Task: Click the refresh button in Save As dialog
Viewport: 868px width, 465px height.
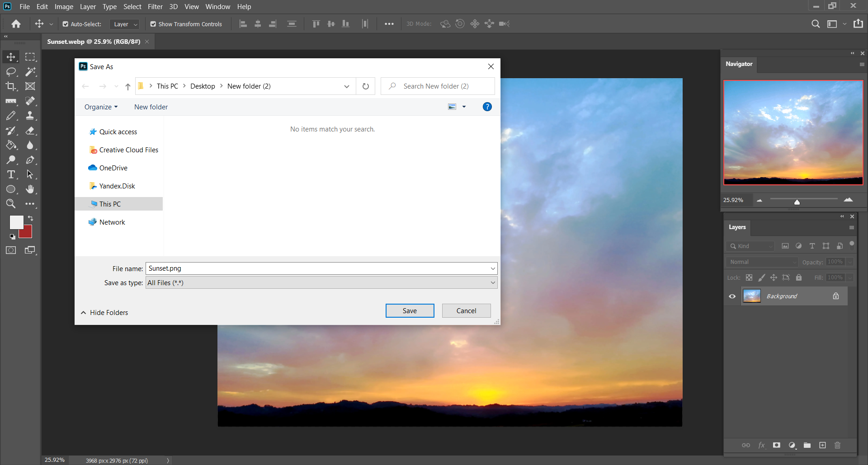Action: (366, 86)
